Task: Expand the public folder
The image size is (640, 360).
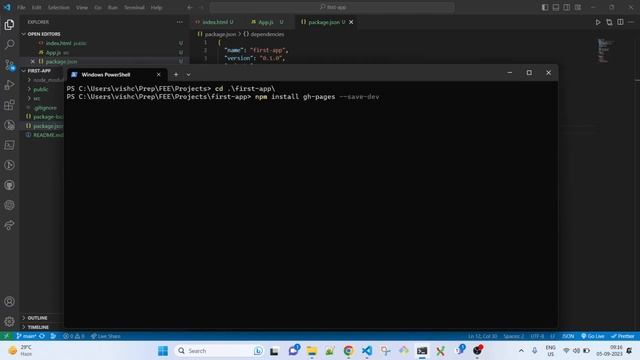Action: click(40, 89)
